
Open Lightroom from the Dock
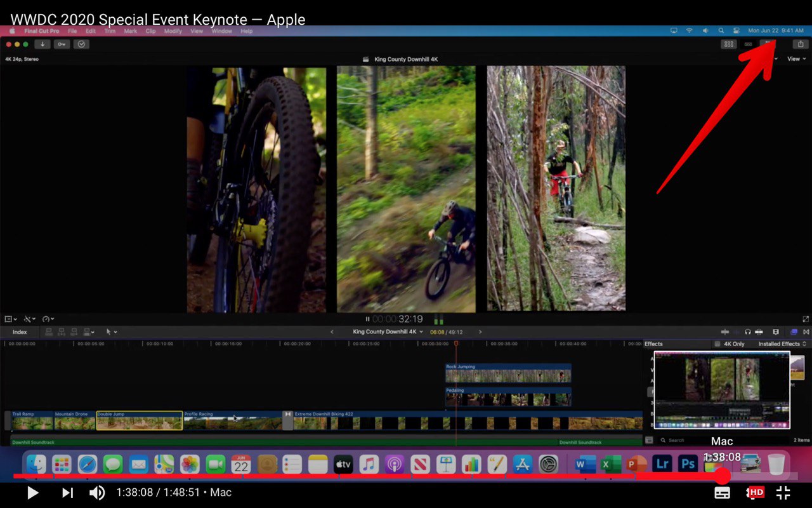(x=662, y=464)
